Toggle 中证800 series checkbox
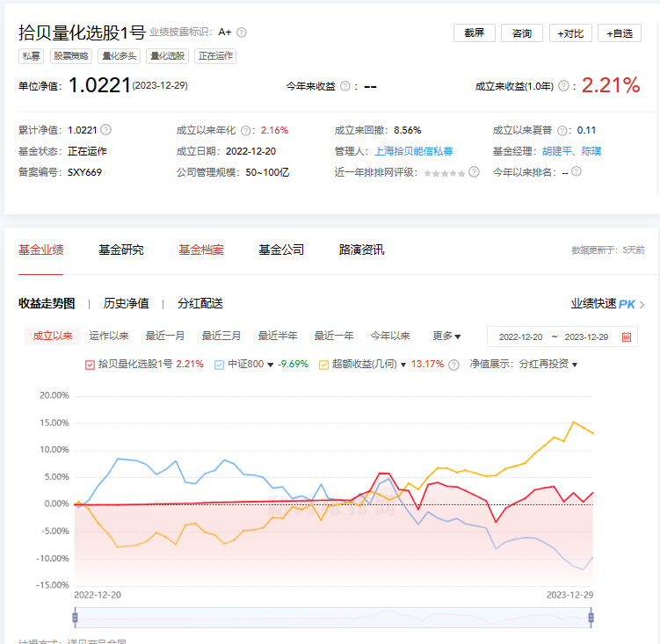Viewport: 660px width, 644px height. point(219,365)
